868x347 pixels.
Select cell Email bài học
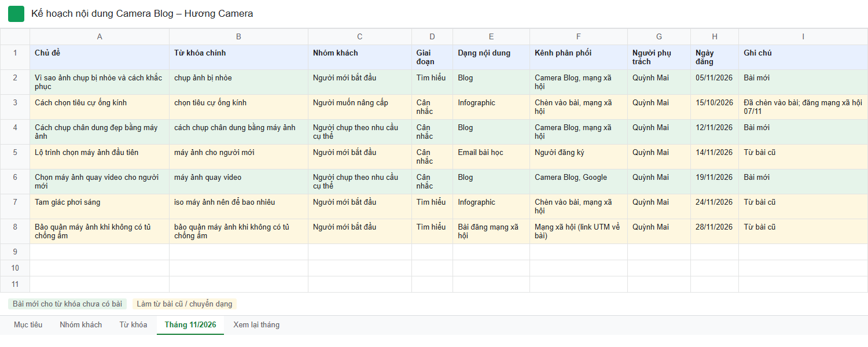click(491, 157)
